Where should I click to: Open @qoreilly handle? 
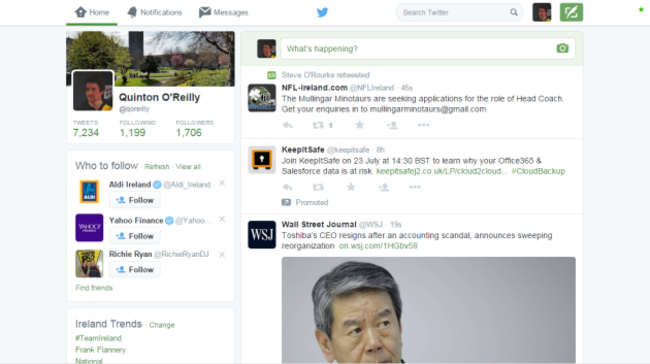click(134, 109)
